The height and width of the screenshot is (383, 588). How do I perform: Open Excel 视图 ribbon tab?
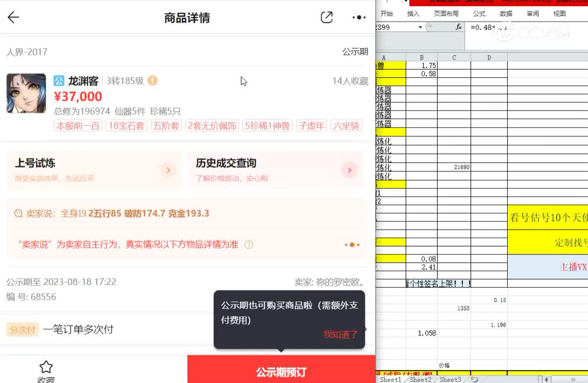tap(559, 13)
